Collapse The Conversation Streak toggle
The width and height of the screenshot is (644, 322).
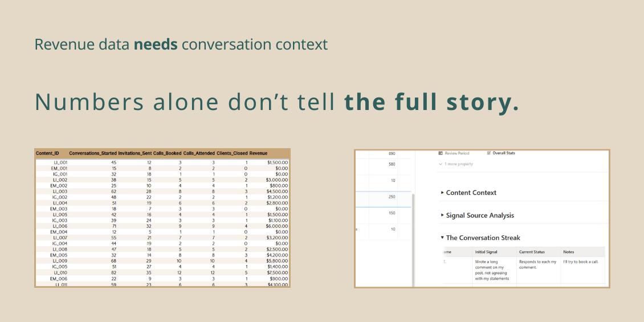[x=442, y=238]
